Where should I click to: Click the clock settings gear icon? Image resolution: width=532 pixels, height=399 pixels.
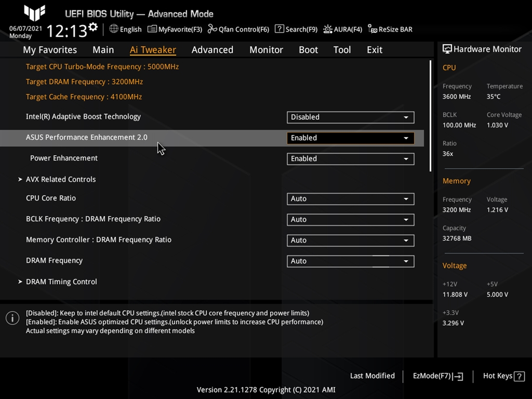click(x=93, y=27)
